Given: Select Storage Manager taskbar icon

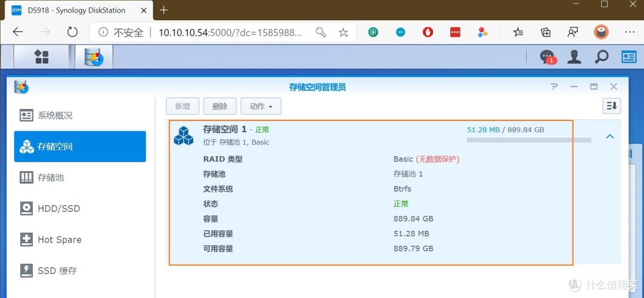Looking at the screenshot, I should point(94,57).
